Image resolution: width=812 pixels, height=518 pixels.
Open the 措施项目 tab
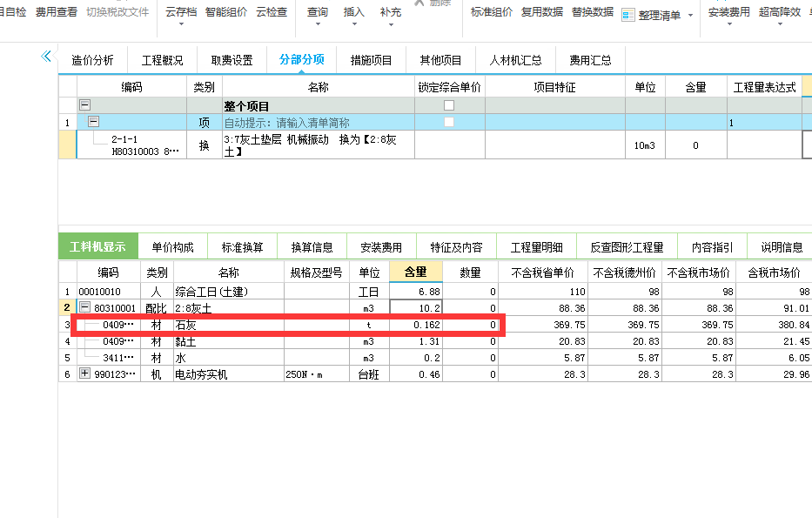[x=371, y=60]
